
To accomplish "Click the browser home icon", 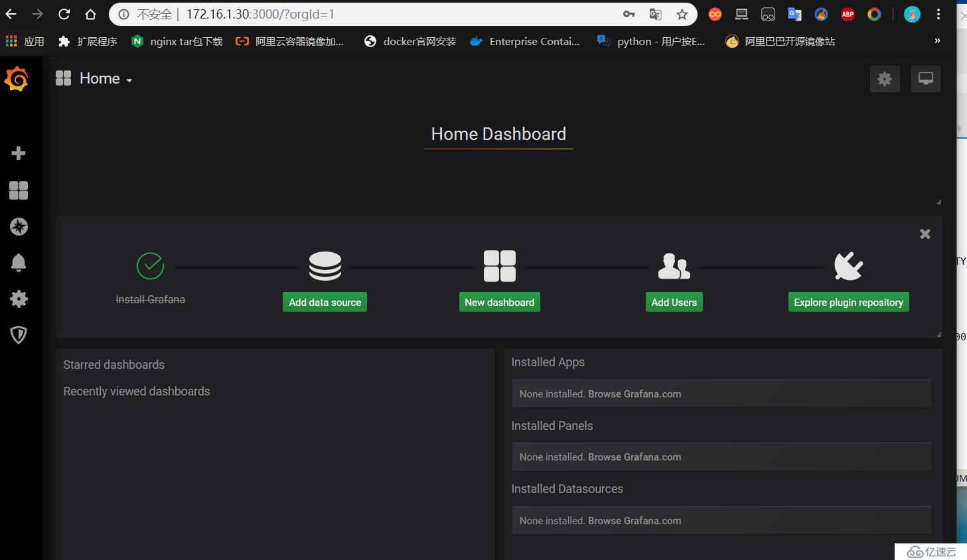I will point(91,14).
